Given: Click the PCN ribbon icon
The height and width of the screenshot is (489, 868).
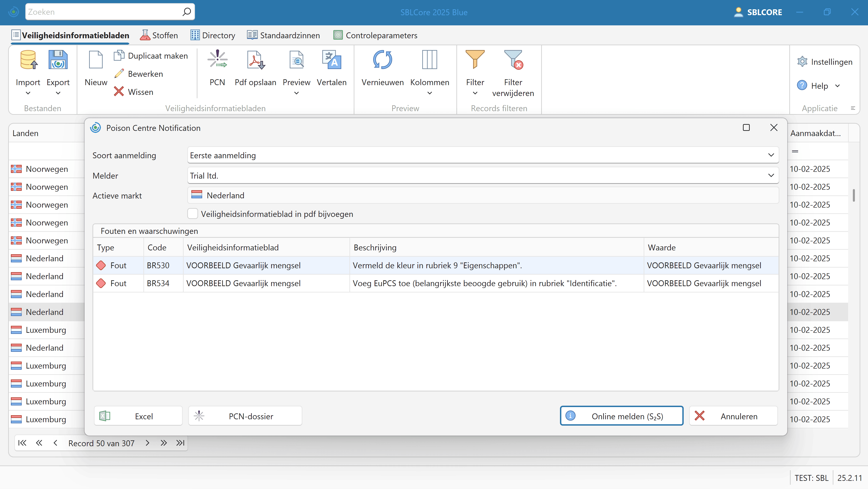Looking at the screenshot, I should pos(217,60).
